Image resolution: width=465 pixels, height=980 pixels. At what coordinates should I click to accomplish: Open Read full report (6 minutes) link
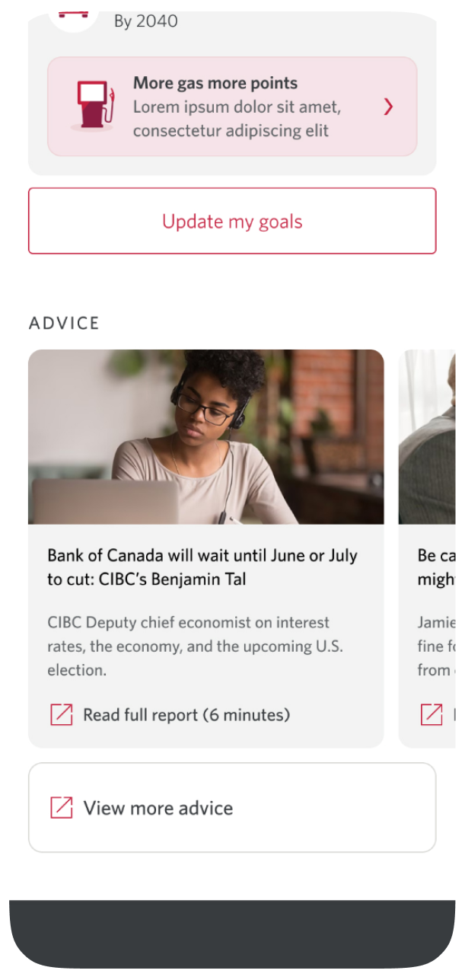click(186, 715)
